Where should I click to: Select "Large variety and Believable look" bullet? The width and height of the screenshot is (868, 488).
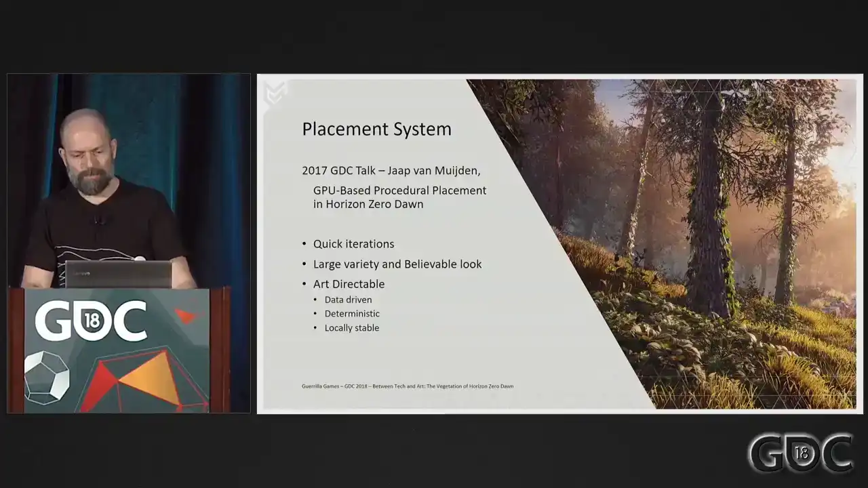pyautogui.click(x=397, y=264)
